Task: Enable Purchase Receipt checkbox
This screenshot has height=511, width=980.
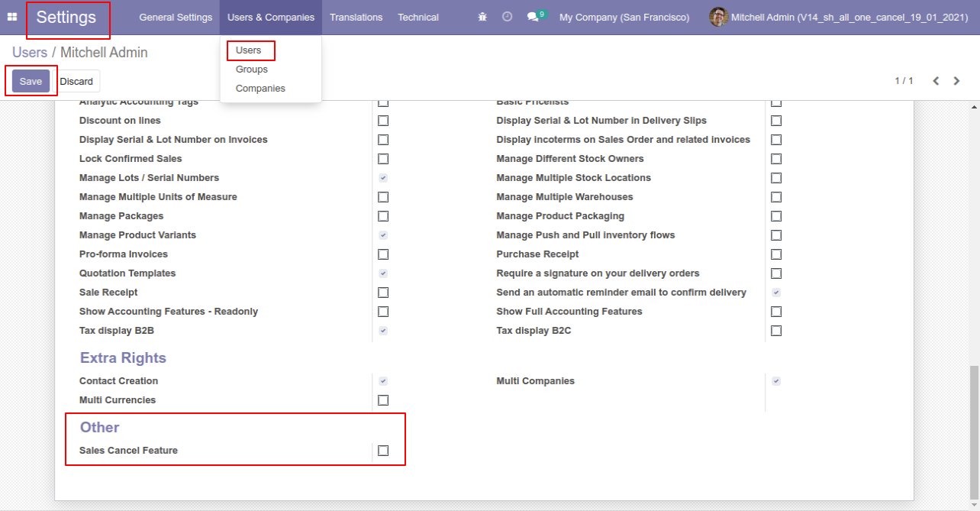Action: (x=776, y=254)
